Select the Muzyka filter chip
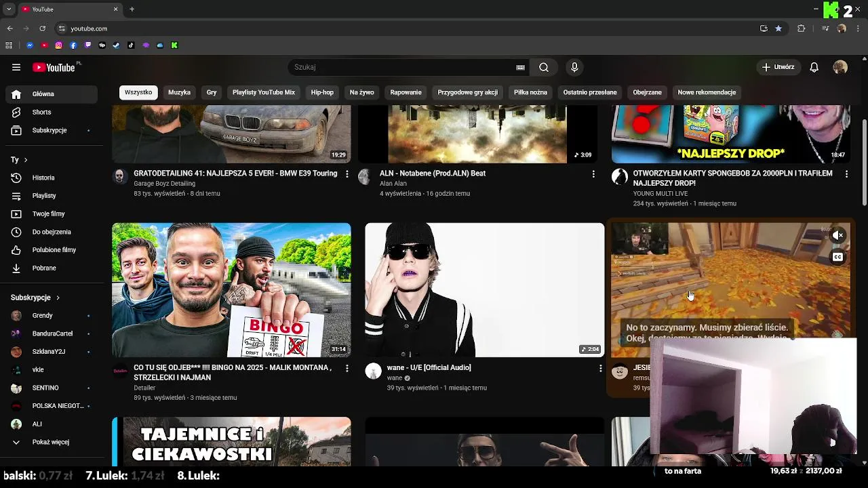This screenshot has height=488, width=868. (x=179, y=92)
